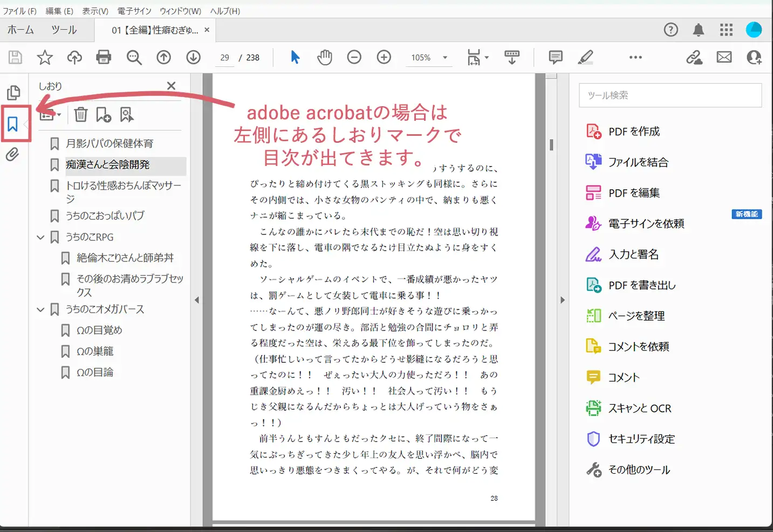Close the しおり panel

[x=171, y=86]
